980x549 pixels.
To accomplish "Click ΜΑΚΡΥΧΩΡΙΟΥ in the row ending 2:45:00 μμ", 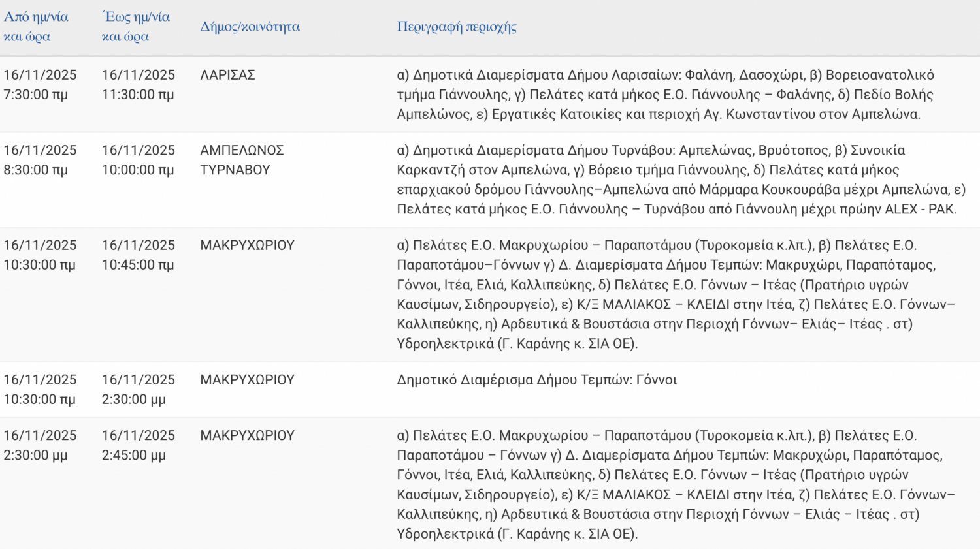I will 247,435.
